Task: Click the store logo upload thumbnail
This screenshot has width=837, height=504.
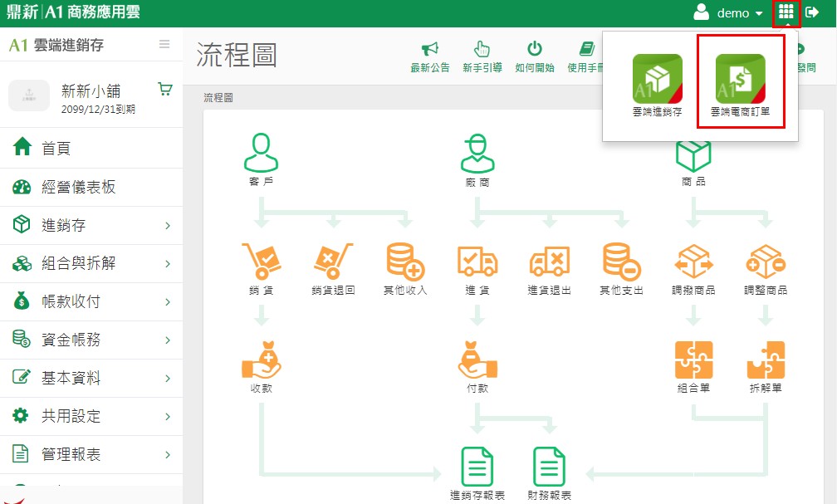Action: [x=29, y=95]
